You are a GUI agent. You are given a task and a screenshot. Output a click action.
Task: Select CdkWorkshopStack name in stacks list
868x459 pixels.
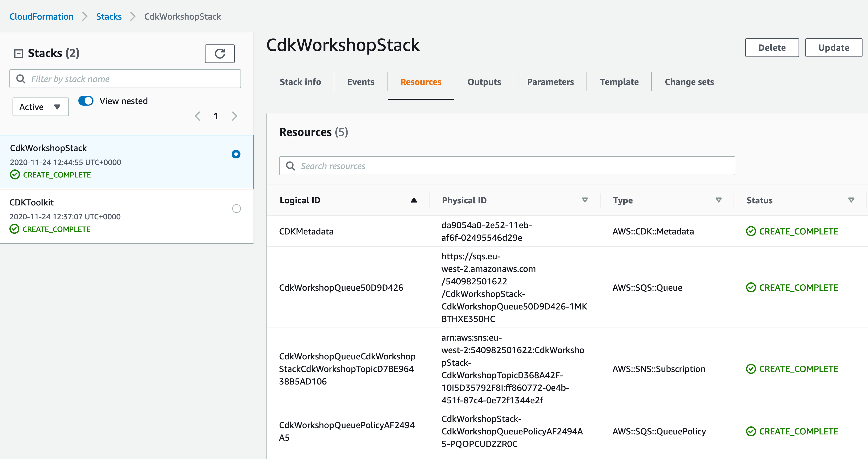[48, 148]
